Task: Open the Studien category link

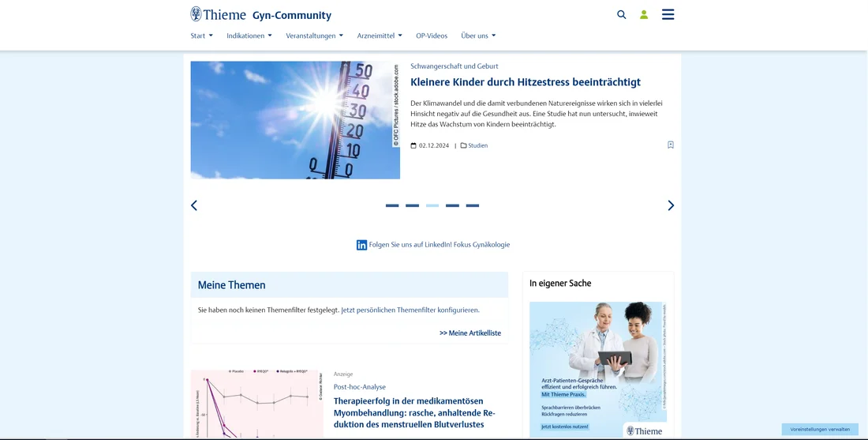Action: click(477, 145)
